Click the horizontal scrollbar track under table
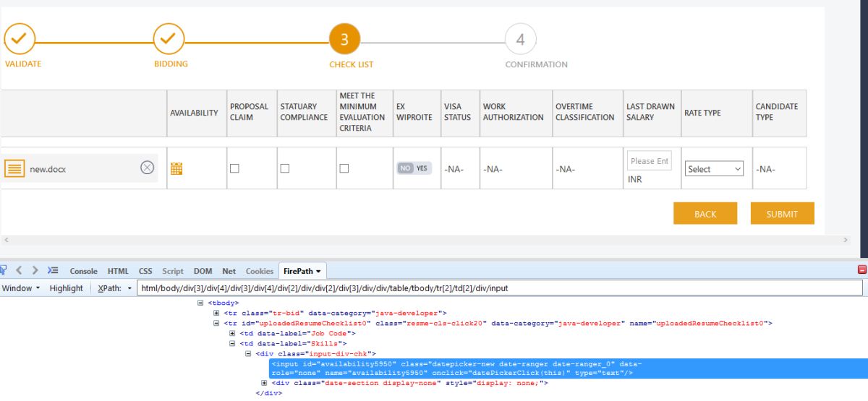This screenshot has width=868, height=401. point(425,239)
